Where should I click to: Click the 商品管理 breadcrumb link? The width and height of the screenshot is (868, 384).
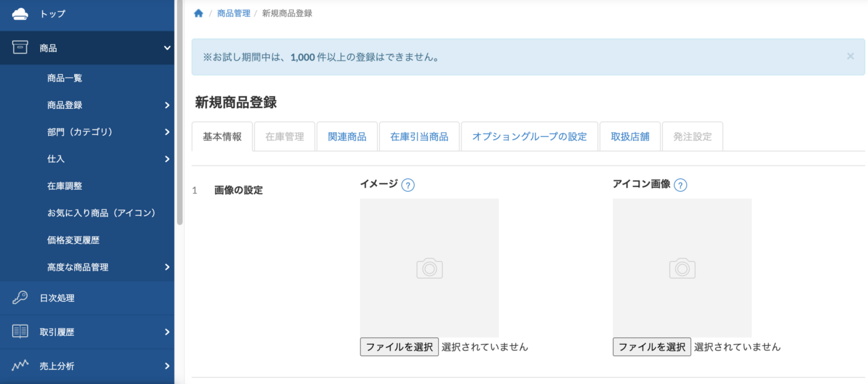pyautogui.click(x=234, y=13)
